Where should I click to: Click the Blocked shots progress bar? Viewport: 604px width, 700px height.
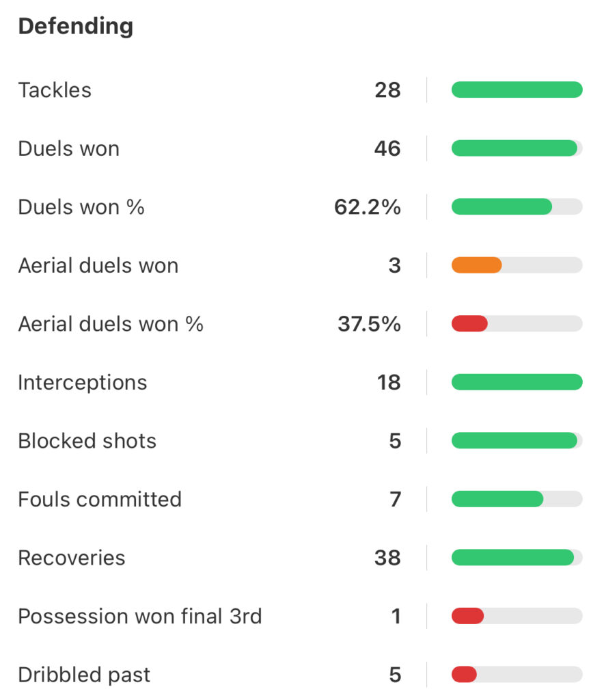click(514, 440)
